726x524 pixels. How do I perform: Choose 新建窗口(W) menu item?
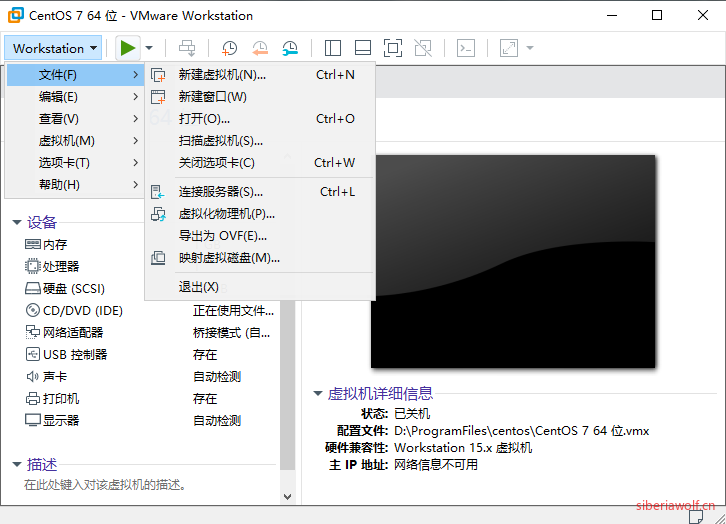click(260, 97)
